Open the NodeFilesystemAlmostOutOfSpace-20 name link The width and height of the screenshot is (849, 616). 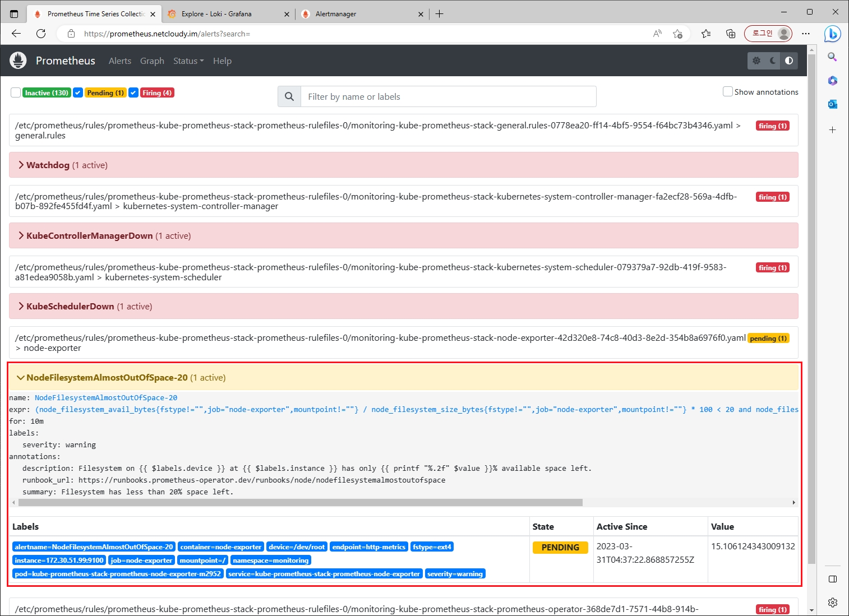[106, 397]
